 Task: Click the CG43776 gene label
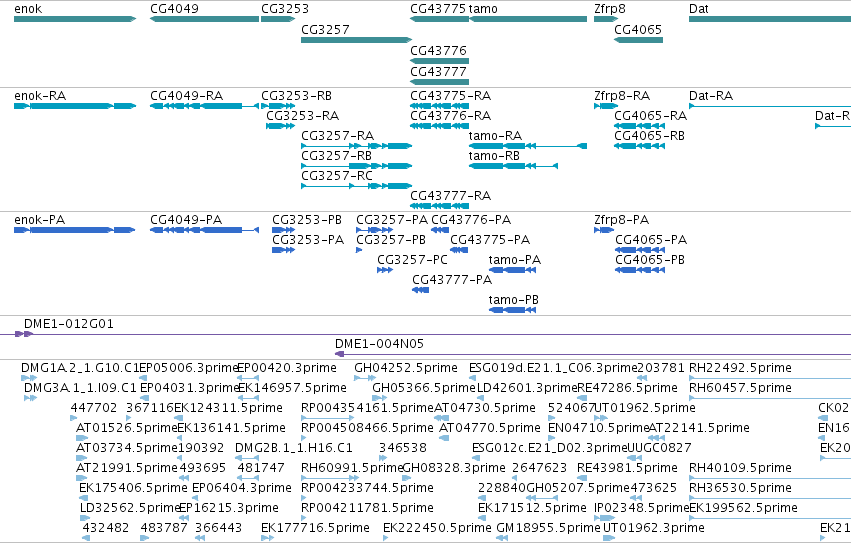tap(438, 50)
